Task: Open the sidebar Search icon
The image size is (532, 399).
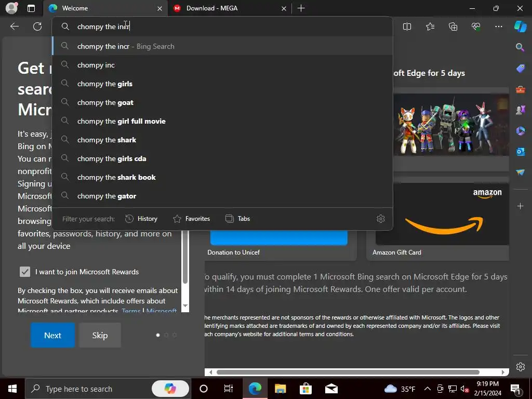Action: pos(520,47)
